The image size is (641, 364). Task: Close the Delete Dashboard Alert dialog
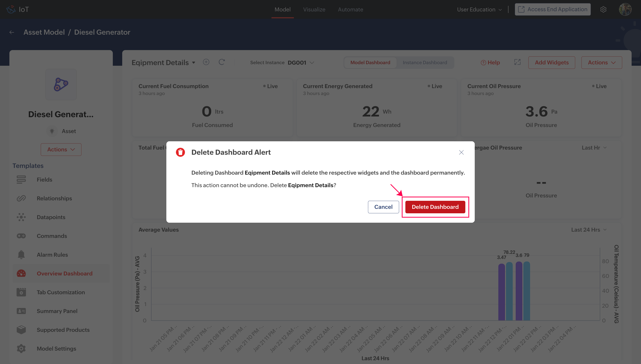coord(461,152)
